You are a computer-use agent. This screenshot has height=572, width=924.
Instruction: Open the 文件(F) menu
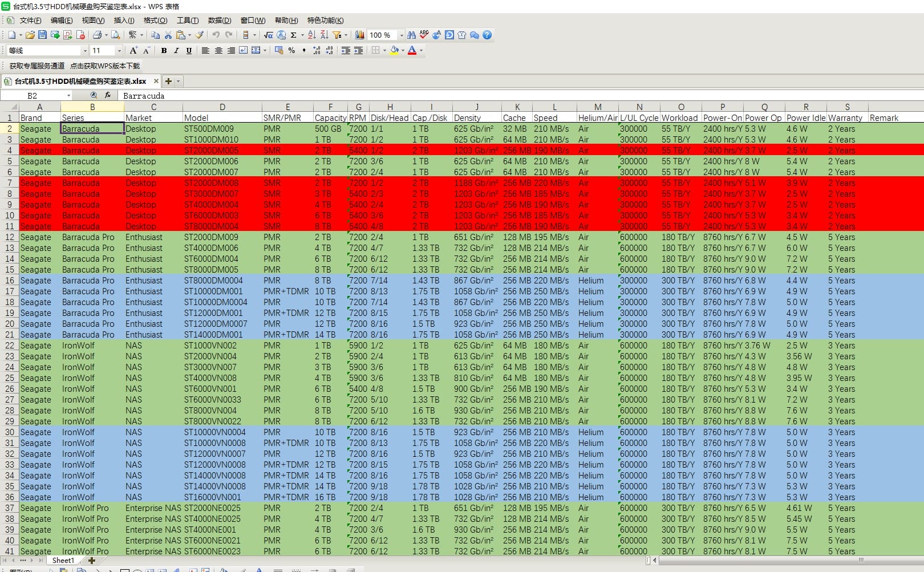tap(30, 20)
